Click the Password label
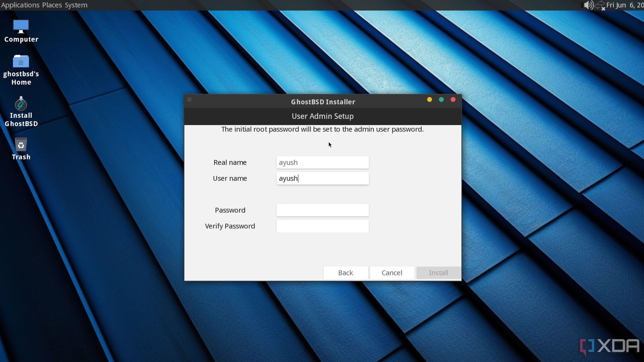 coord(230,210)
